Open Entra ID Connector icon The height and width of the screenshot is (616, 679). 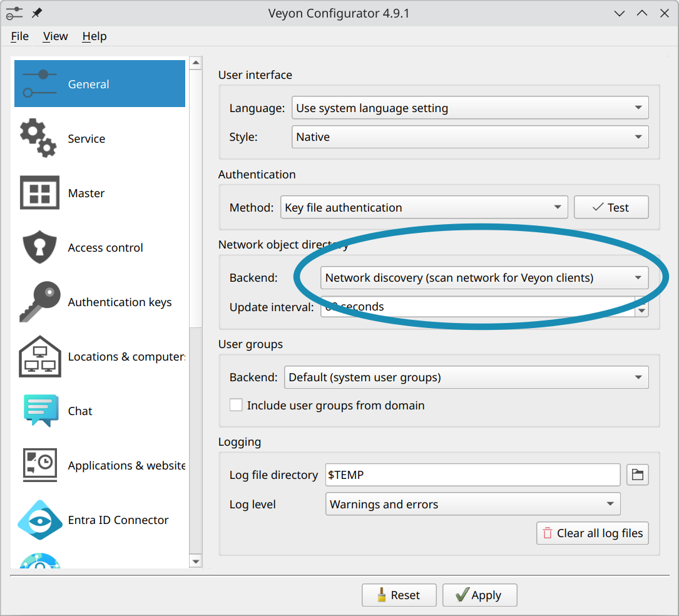click(40, 520)
